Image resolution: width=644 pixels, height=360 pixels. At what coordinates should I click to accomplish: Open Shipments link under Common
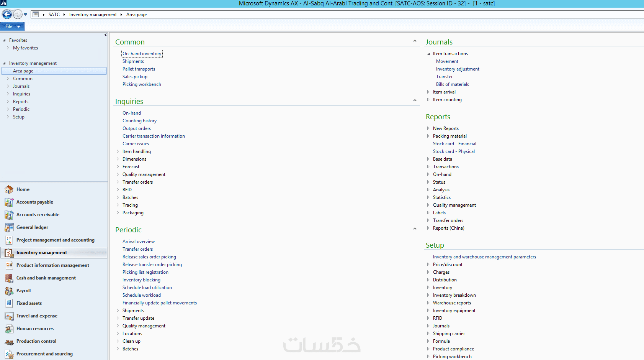[133, 61]
